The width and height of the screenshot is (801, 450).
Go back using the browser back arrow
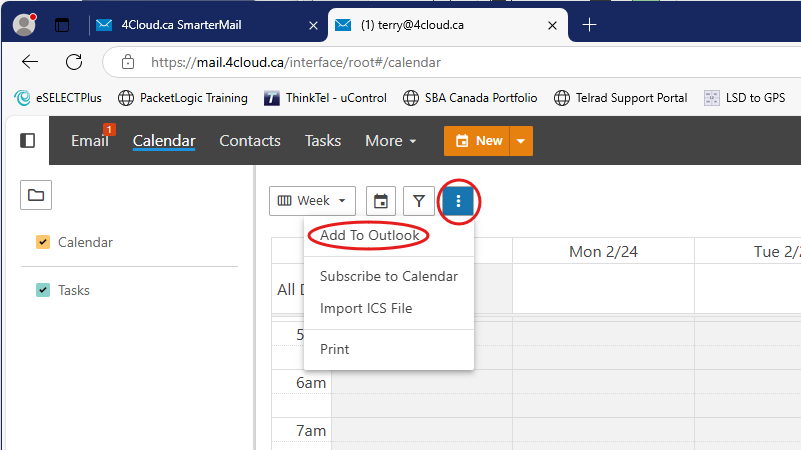coord(30,62)
